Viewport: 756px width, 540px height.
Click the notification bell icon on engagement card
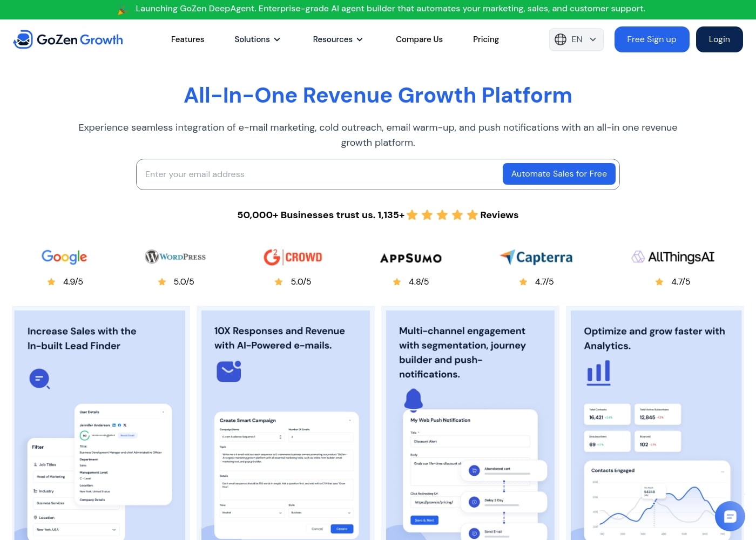point(414,399)
